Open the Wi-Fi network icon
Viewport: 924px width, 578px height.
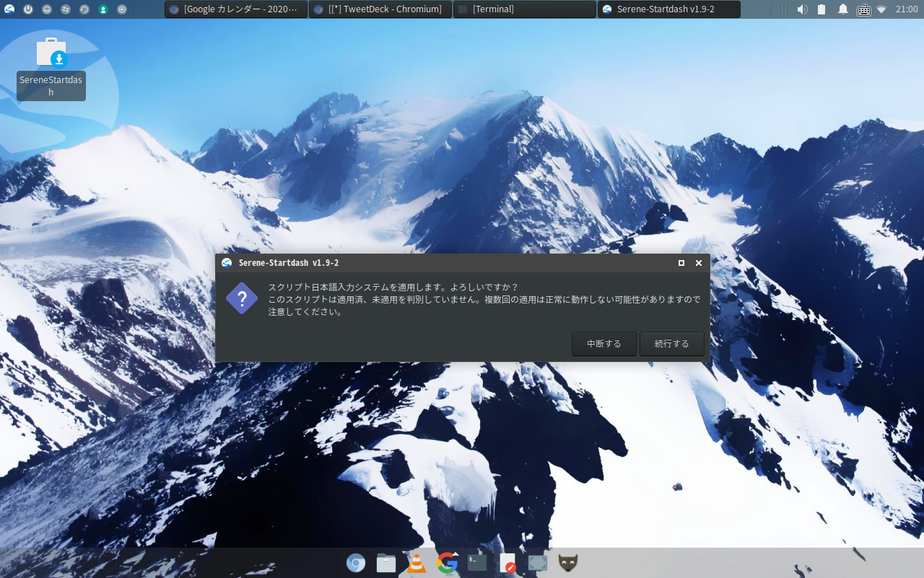pyautogui.click(x=881, y=9)
